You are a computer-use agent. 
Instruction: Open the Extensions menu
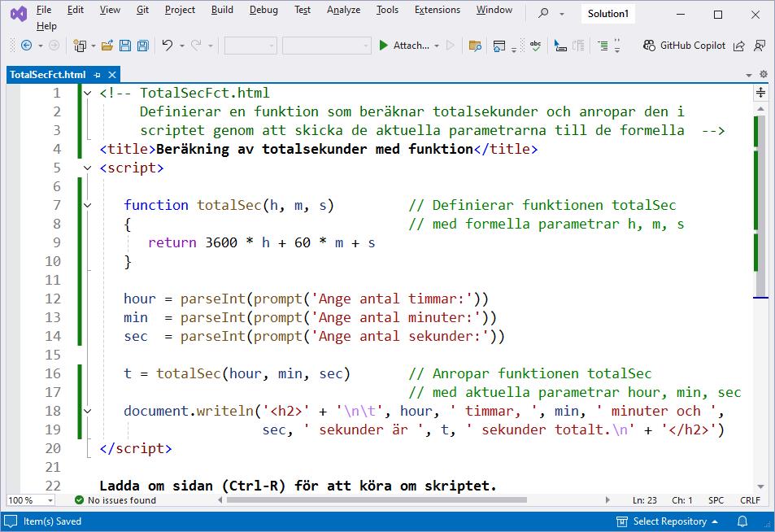tap(437, 10)
